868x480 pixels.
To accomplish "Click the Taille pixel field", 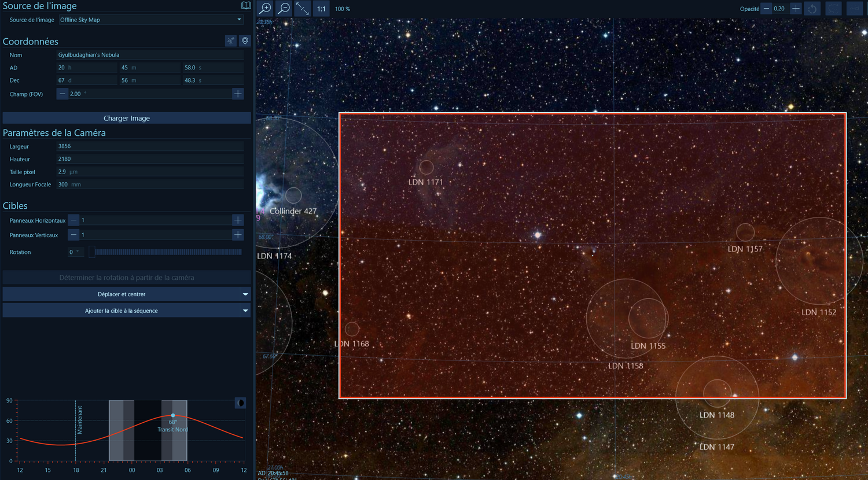I will [x=150, y=172].
